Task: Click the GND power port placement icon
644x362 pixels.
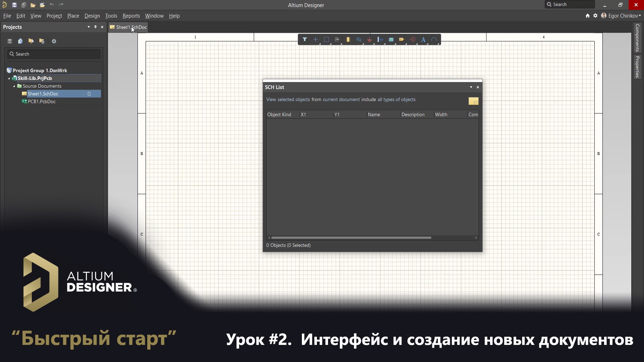Action: [x=369, y=40]
